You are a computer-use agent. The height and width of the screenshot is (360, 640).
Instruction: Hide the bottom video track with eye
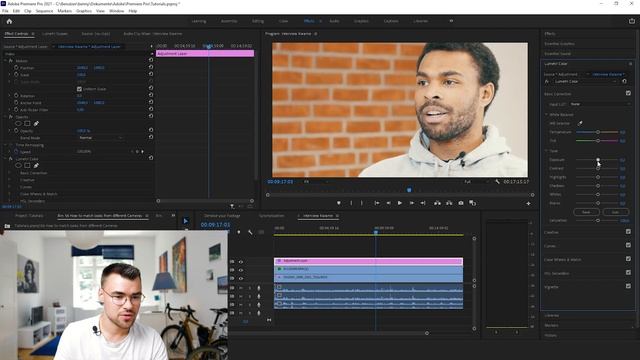point(241,278)
